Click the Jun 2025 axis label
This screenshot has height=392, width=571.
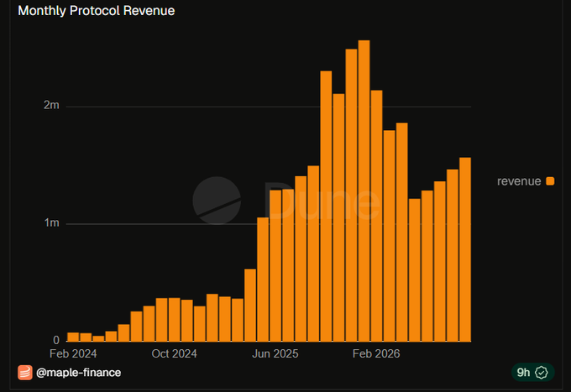coord(275,353)
